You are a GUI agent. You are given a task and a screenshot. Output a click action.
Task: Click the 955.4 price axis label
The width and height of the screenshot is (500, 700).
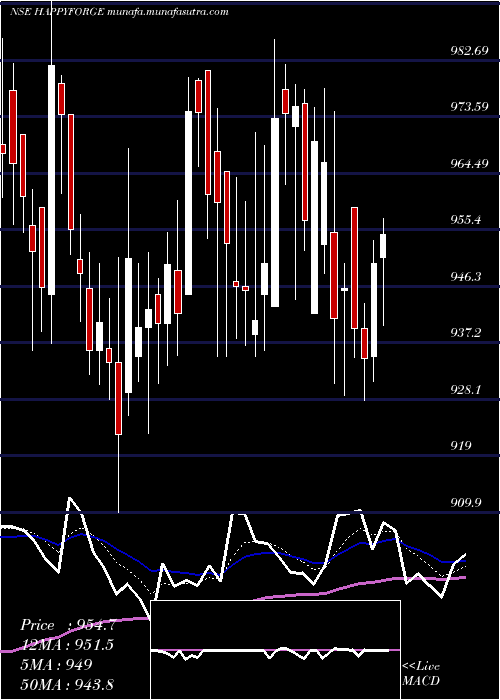tap(465, 220)
